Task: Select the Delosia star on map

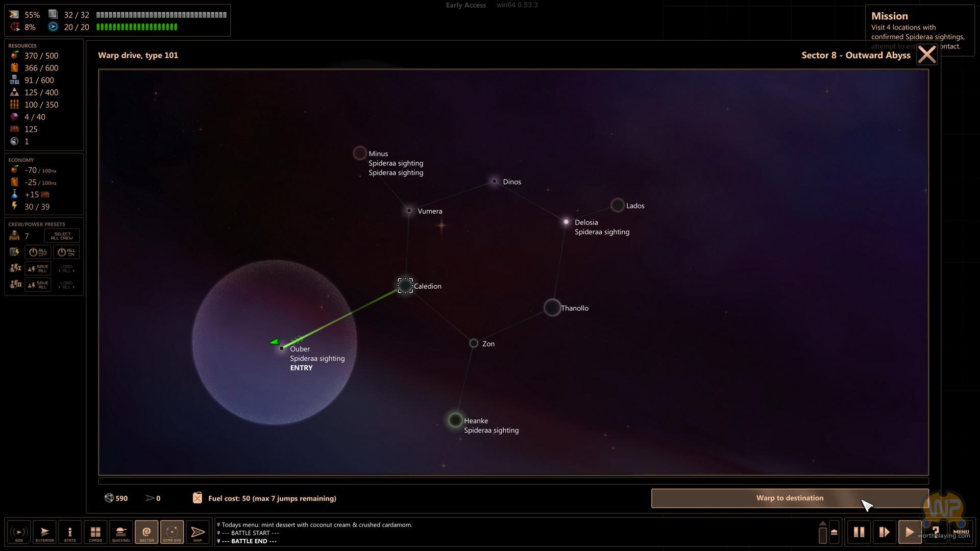Action: [x=566, y=222]
